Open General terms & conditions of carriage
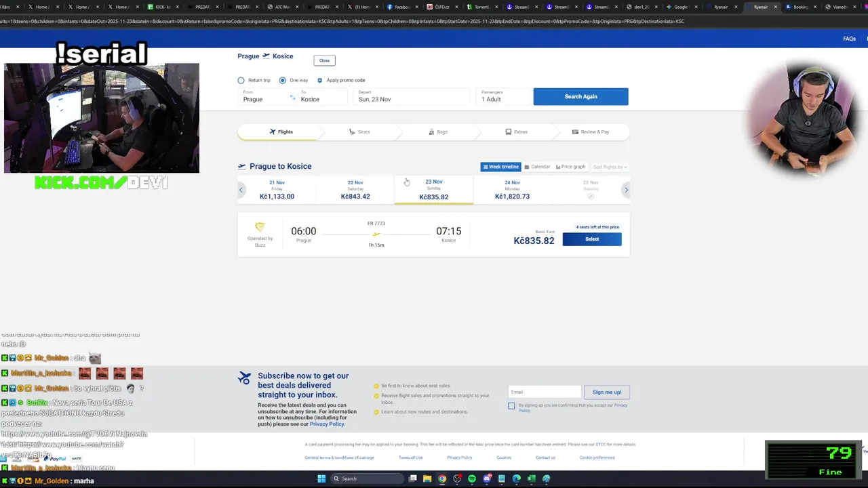 (339, 457)
